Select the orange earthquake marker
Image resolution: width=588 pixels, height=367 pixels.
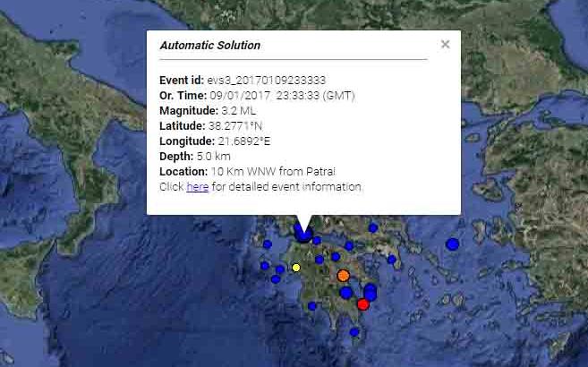[343, 276]
